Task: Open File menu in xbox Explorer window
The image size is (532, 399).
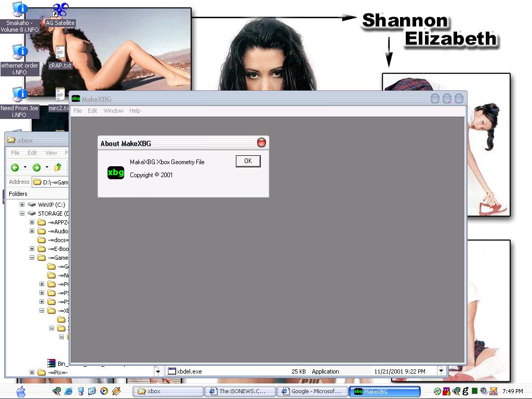Action: 15,153
